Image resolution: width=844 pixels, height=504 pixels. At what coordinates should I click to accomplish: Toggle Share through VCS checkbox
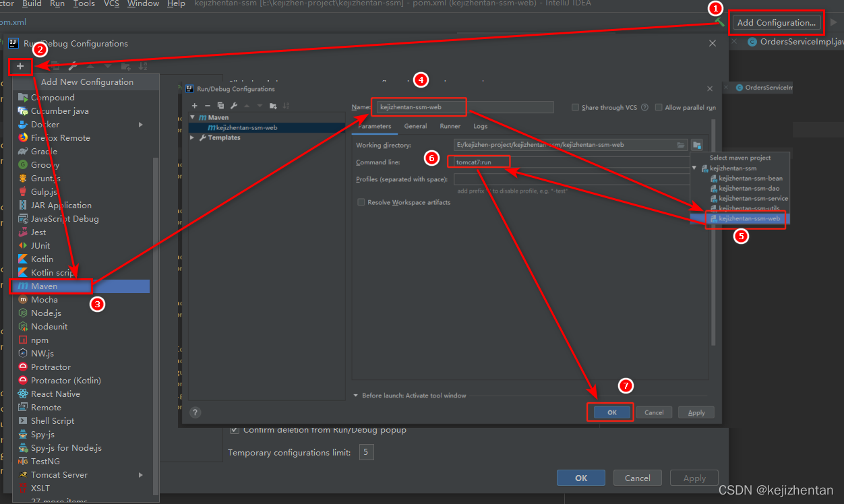coord(575,107)
